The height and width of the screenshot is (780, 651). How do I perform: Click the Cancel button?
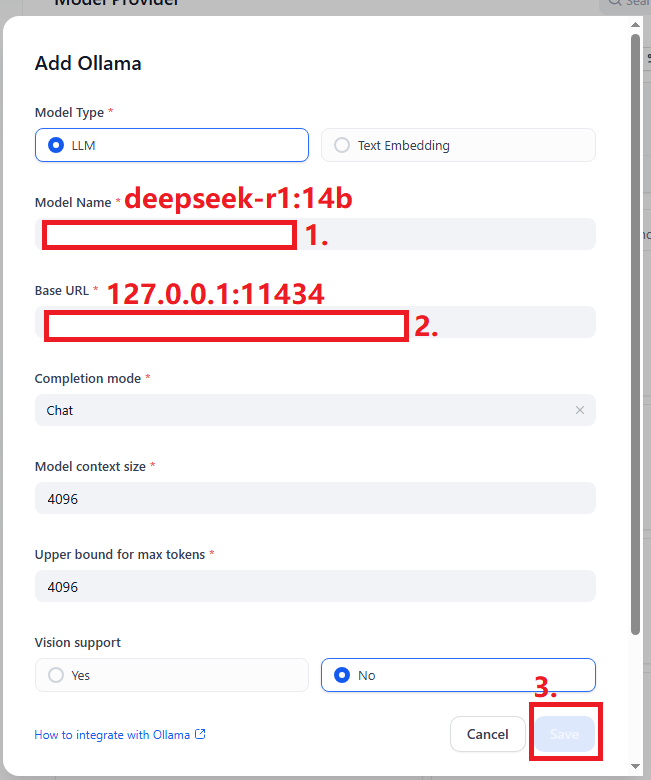pos(487,734)
